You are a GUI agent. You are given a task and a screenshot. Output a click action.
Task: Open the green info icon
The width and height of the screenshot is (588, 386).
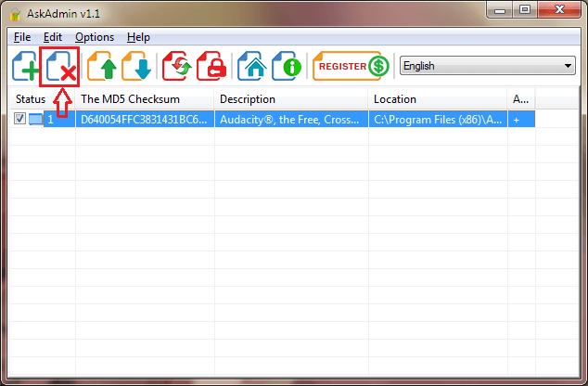287,68
